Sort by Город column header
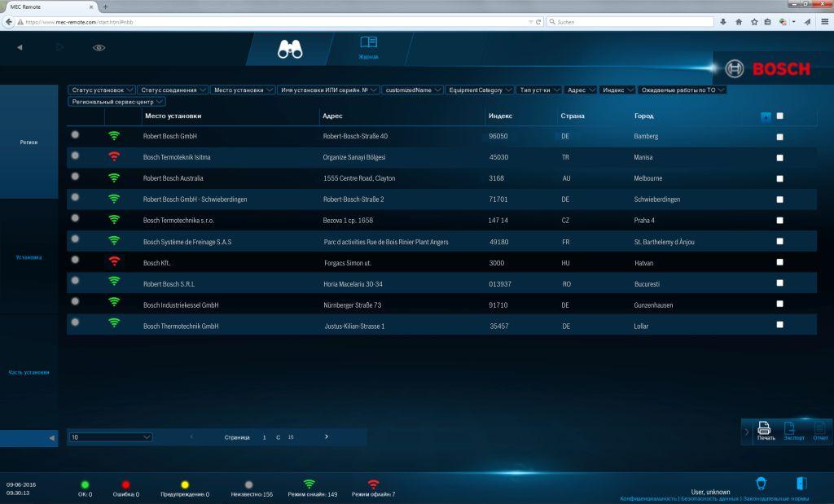The width and height of the screenshot is (834, 504). 644,116
